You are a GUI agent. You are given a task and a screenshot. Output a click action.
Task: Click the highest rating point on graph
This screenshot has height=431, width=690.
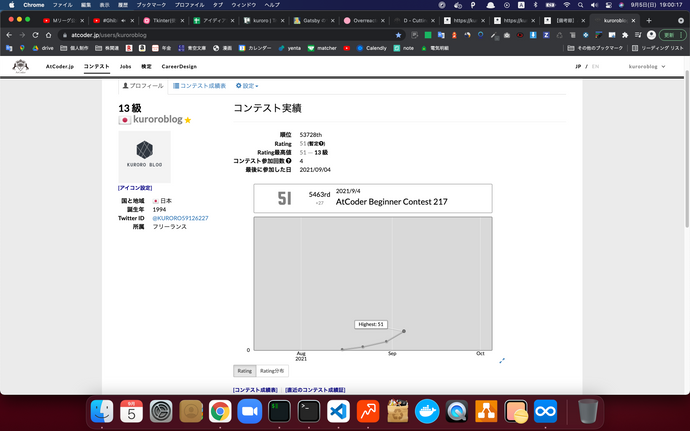click(x=404, y=331)
